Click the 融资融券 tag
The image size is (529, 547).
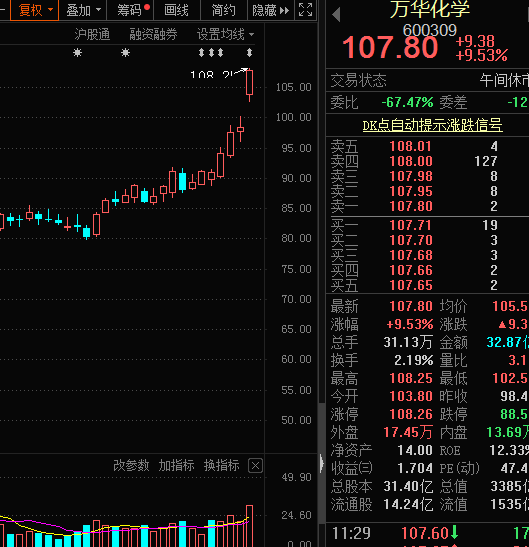click(x=153, y=34)
